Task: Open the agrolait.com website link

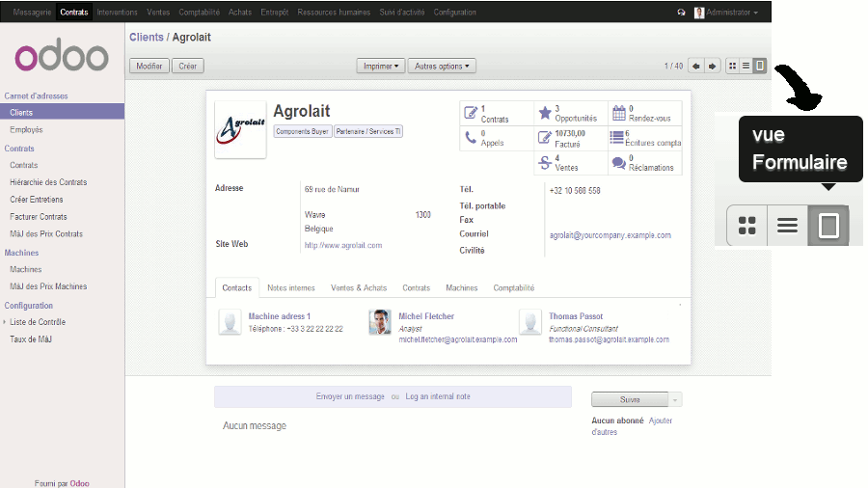Action: coord(343,245)
